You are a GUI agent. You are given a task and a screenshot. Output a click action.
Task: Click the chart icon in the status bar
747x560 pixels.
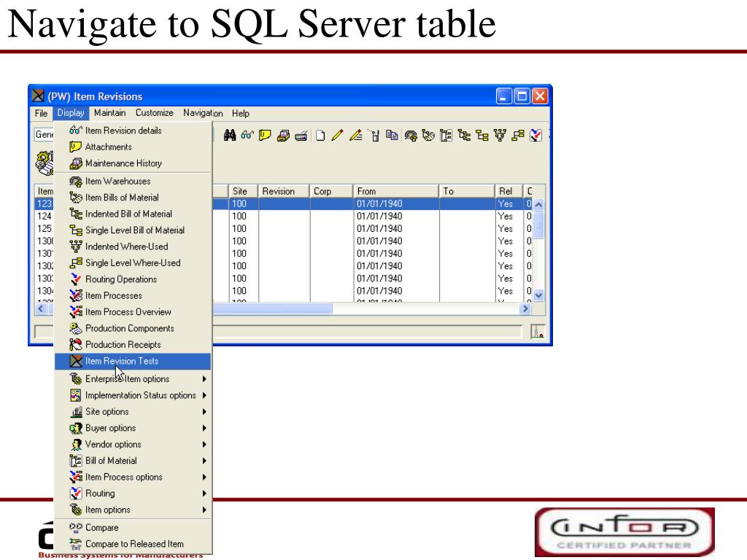pyautogui.click(x=538, y=332)
